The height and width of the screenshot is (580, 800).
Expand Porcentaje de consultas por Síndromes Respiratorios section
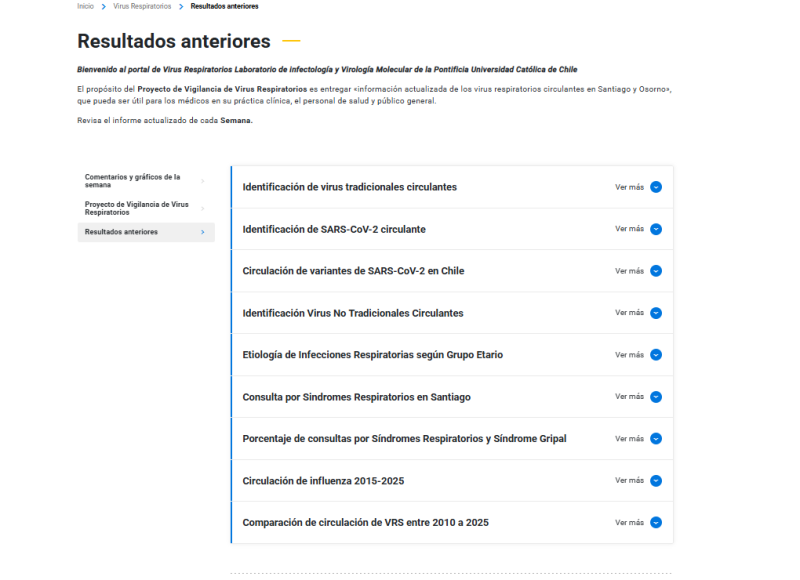[452, 439]
